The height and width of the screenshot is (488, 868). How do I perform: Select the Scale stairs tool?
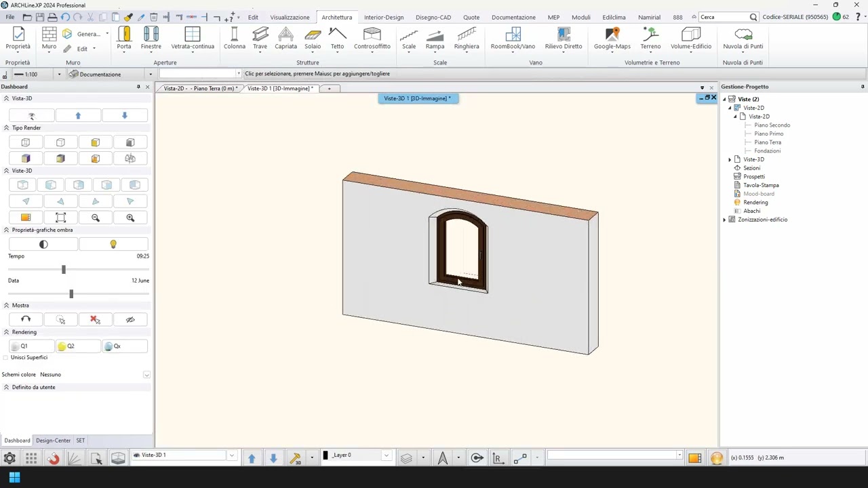tap(409, 38)
